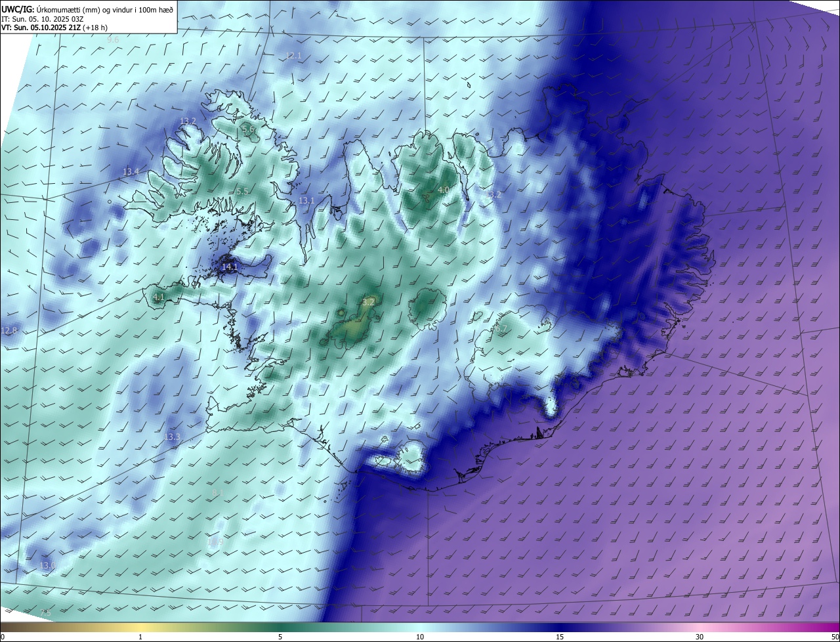Select the 6.7 value on Vatnajökull

click(x=500, y=328)
